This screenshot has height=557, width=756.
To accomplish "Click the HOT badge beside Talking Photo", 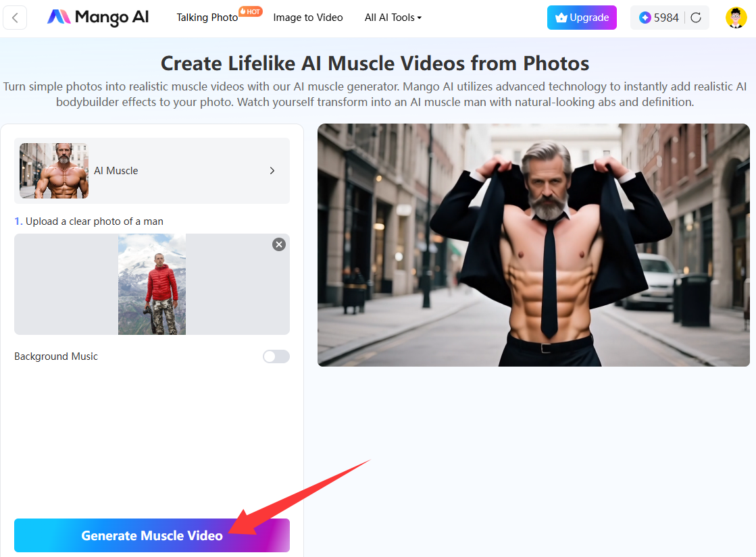I will coord(251,11).
